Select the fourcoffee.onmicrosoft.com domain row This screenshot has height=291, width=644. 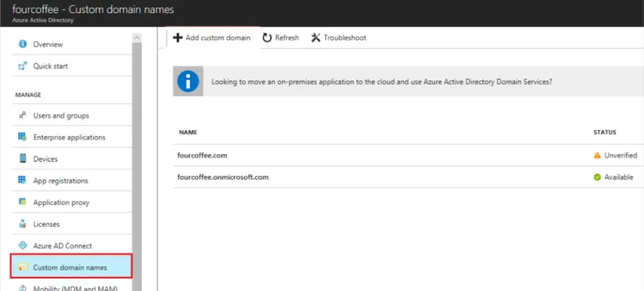(408, 177)
